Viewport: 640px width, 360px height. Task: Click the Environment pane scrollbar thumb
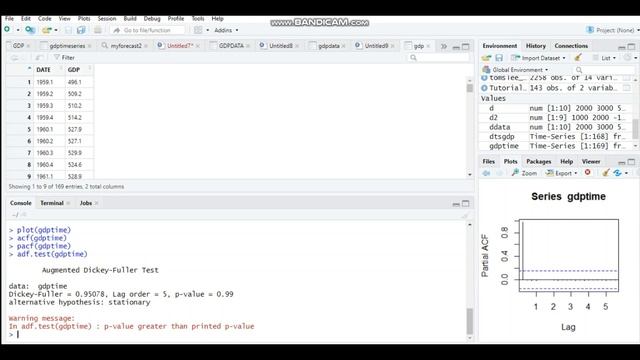(x=636, y=129)
